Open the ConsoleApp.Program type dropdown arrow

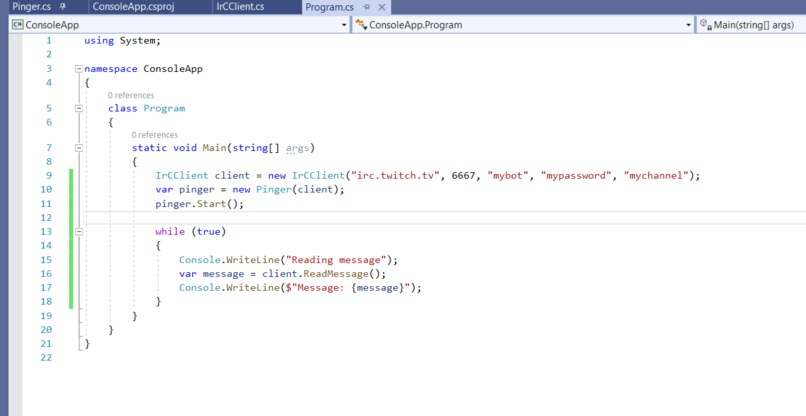tap(688, 25)
